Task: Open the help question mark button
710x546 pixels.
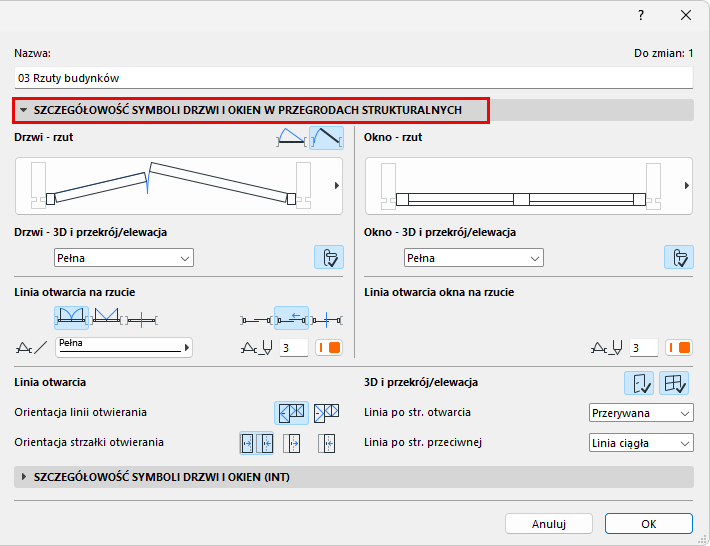Action: click(x=641, y=15)
